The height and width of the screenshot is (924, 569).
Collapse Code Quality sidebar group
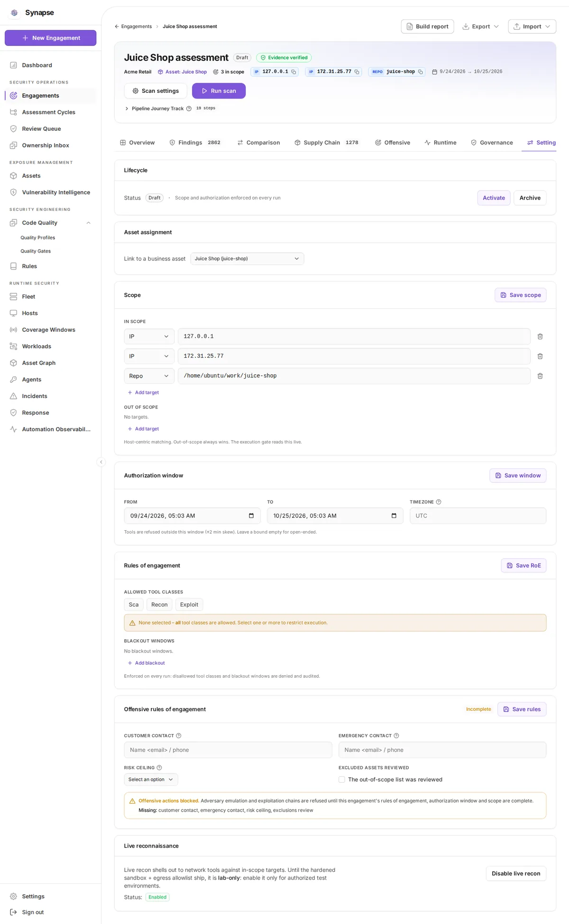[88, 223]
